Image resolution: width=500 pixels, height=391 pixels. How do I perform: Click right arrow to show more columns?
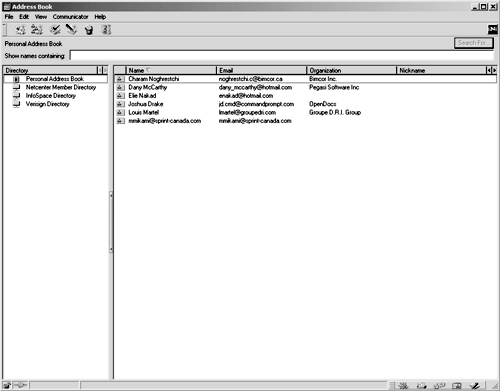coord(494,70)
